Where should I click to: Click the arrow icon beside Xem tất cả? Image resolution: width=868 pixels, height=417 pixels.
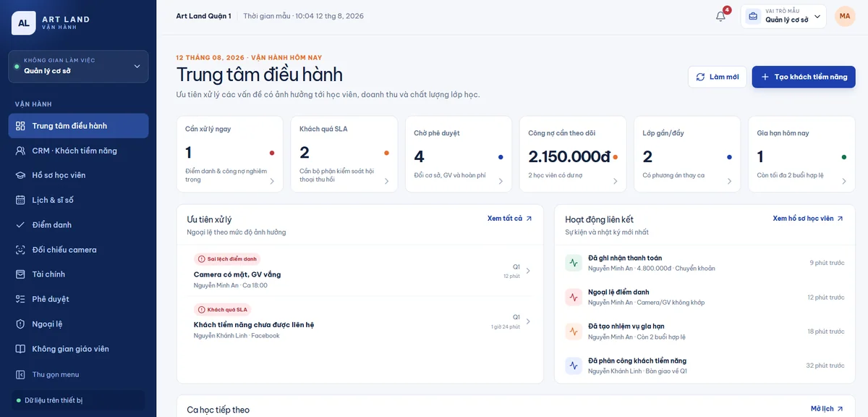pyautogui.click(x=529, y=219)
